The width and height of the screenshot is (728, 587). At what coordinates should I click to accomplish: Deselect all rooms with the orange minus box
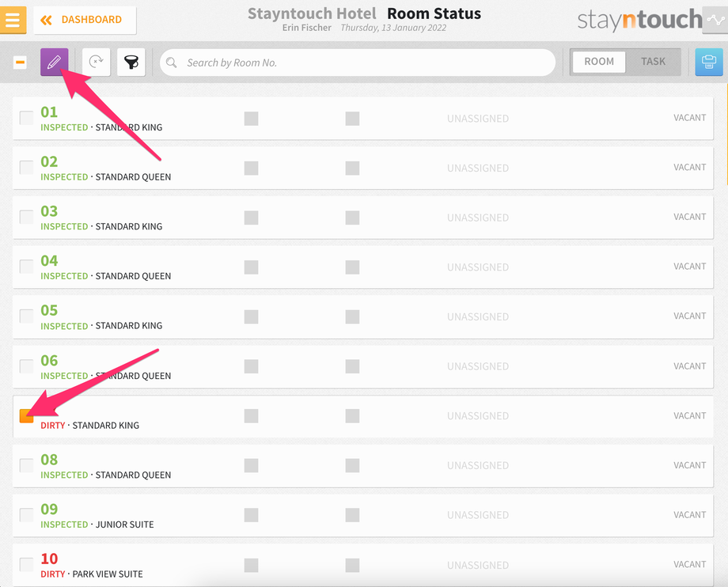20,62
